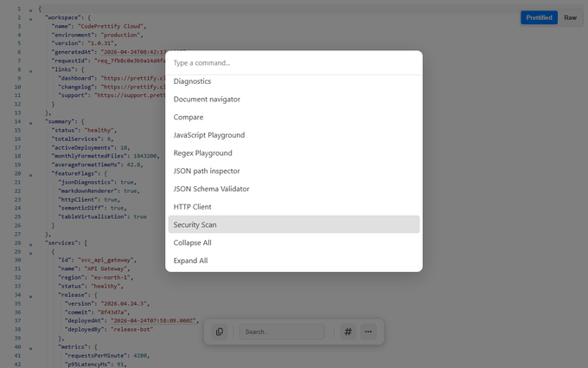The height and width of the screenshot is (368, 588).
Task: Click monthlyFormattedFiles value 1843200
Action: coord(145,156)
